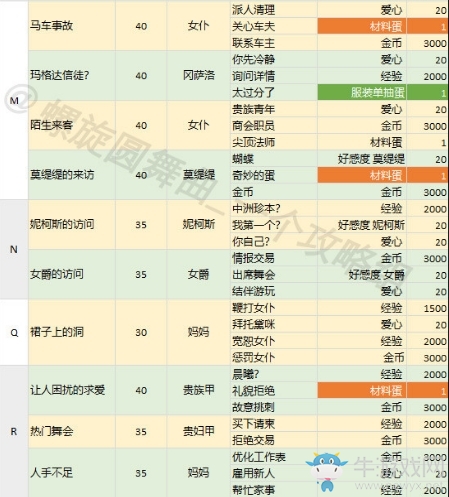Select the 太过分了 choice cell

coord(274,92)
